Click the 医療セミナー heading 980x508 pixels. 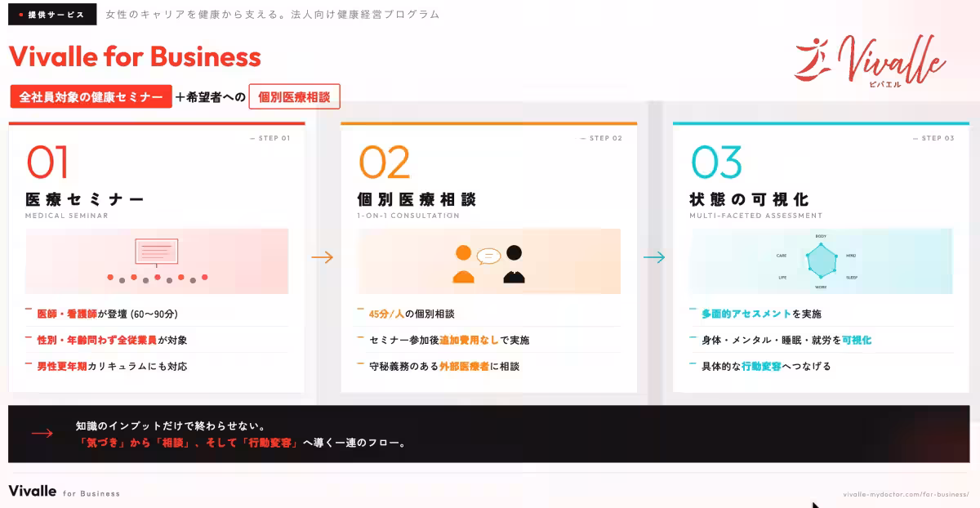[x=84, y=199]
